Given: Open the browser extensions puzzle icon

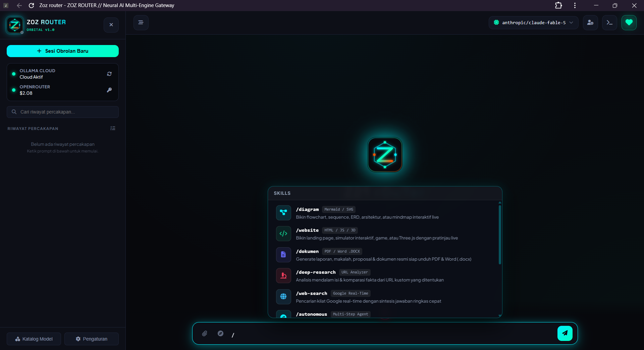Looking at the screenshot, I should tap(558, 5).
